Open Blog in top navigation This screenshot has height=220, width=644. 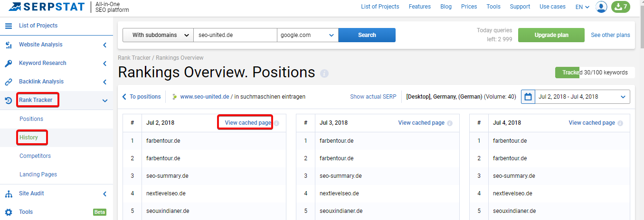click(446, 7)
